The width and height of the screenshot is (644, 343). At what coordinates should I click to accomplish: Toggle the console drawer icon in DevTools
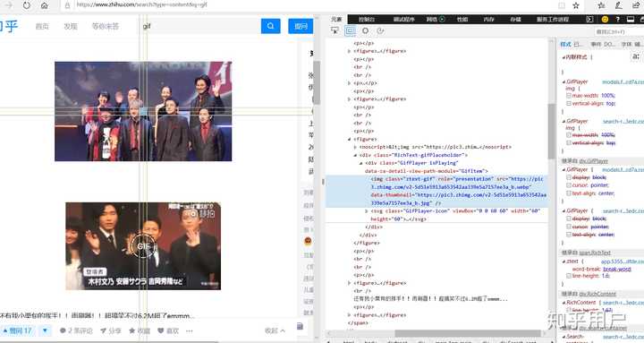pos(589,19)
